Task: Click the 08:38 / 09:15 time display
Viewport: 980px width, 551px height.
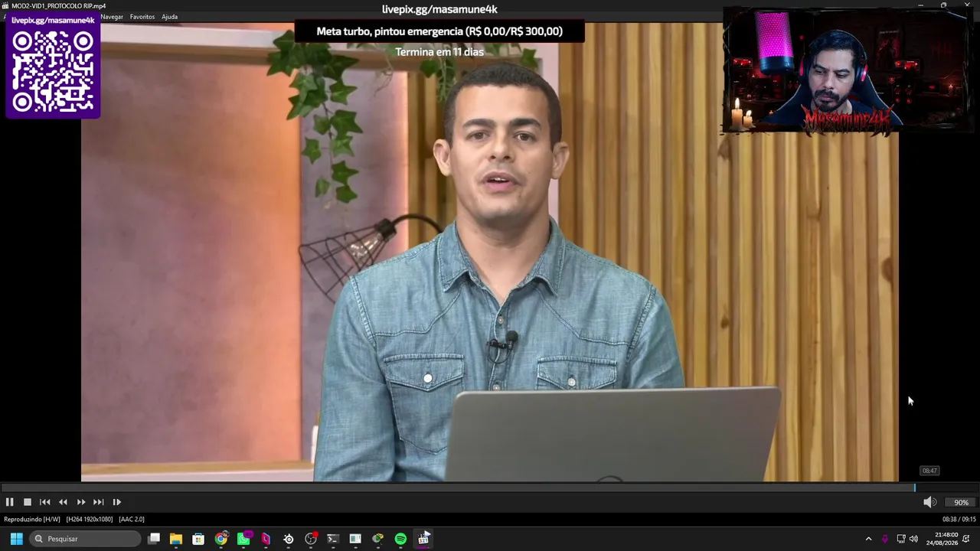Action: click(x=961, y=519)
